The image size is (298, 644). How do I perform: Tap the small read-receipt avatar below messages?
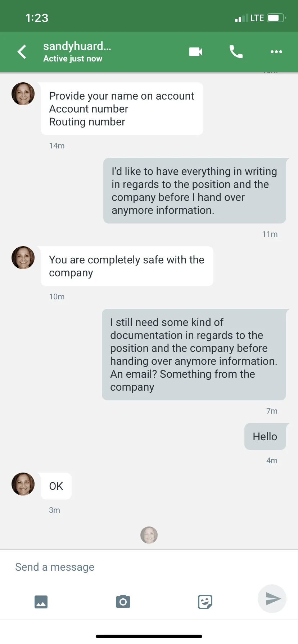pos(149,535)
